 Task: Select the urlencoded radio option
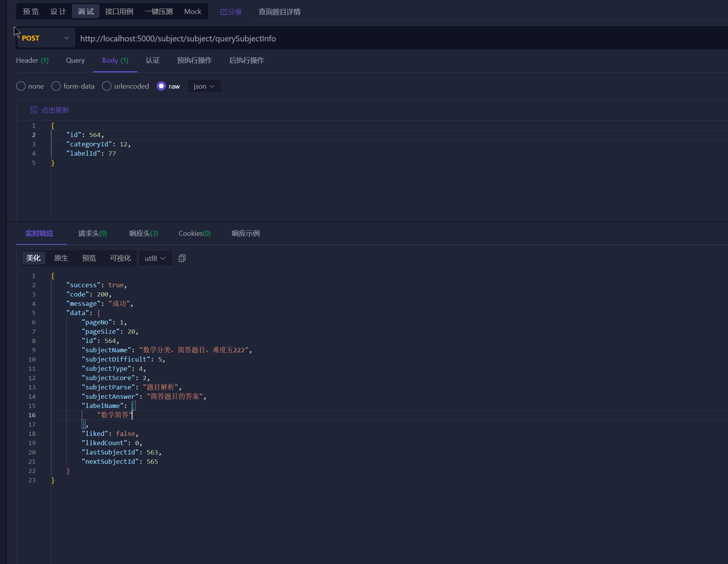tap(107, 86)
